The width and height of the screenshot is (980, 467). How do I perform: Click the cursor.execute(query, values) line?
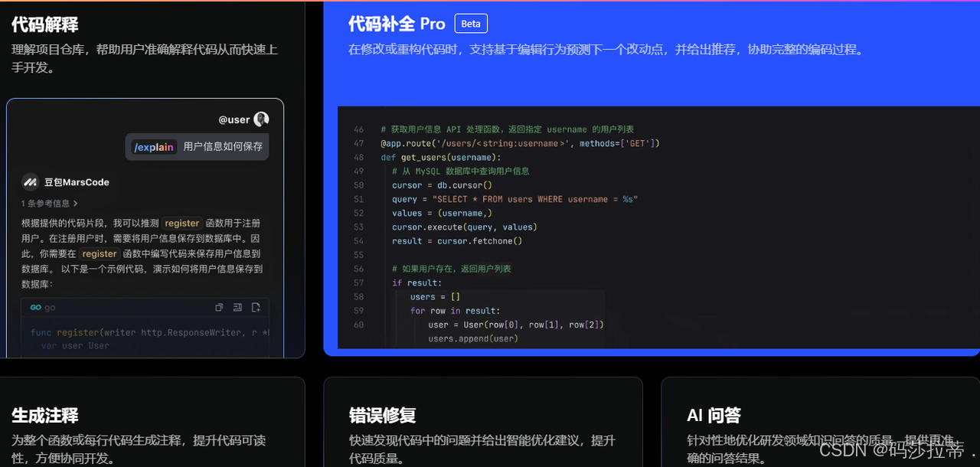click(x=465, y=227)
